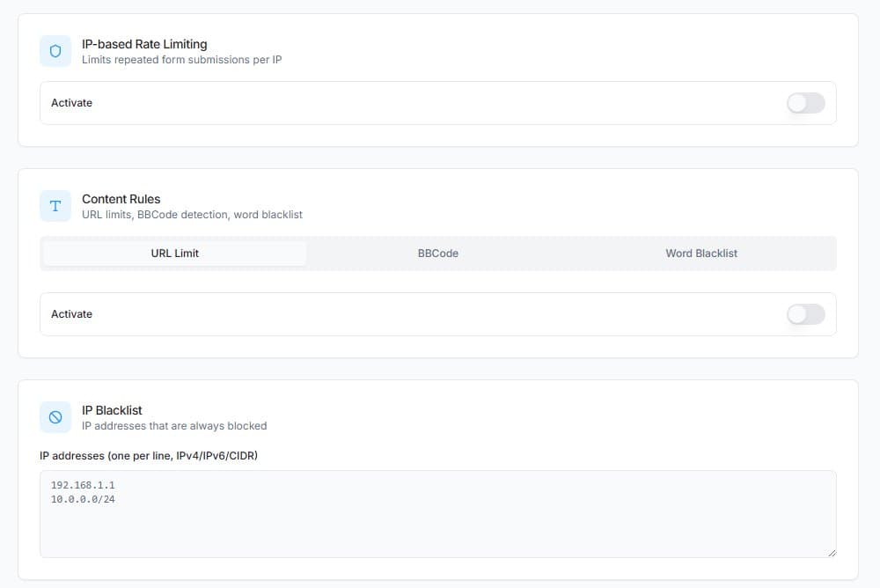
Task: Click the Activate label in Rate Limiting card
Action: point(72,103)
